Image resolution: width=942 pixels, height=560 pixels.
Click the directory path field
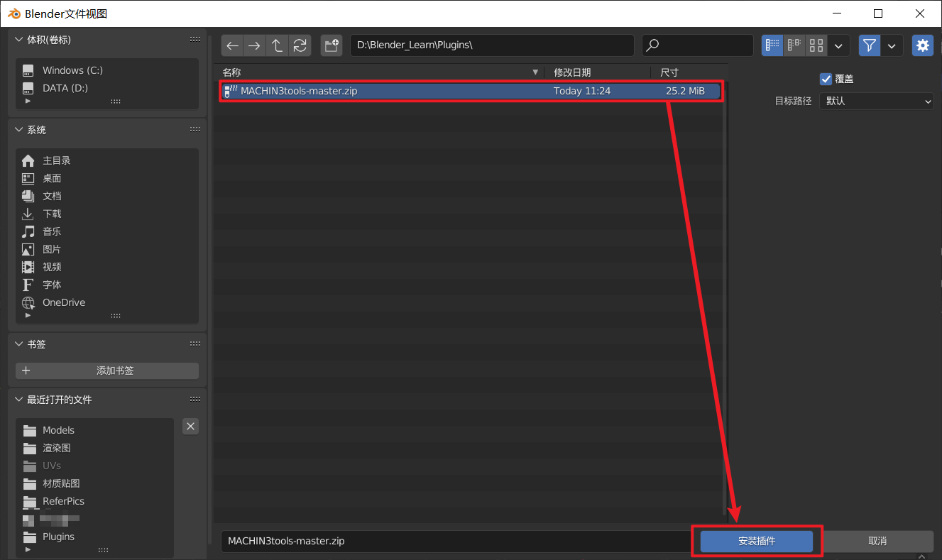[x=492, y=45]
